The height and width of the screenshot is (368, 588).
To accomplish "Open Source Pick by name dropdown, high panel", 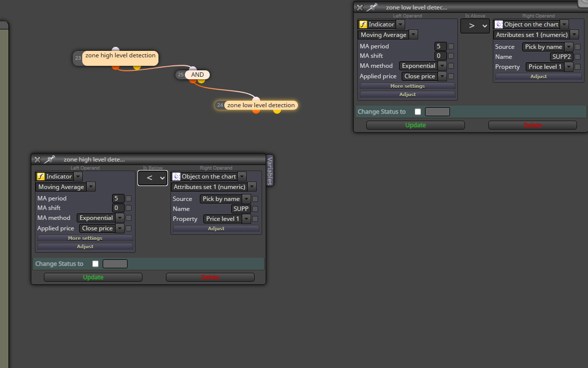I will [246, 199].
